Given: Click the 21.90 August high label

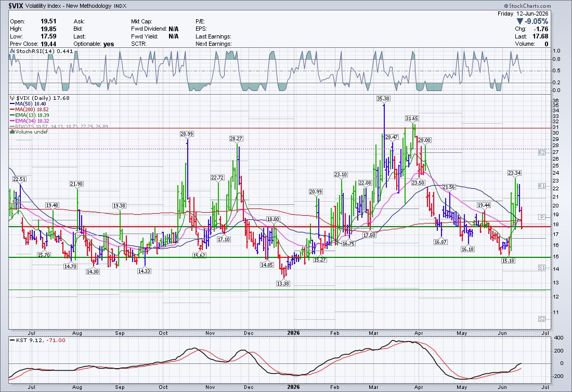Looking at the screenshot, I should [x=76, y=184].
